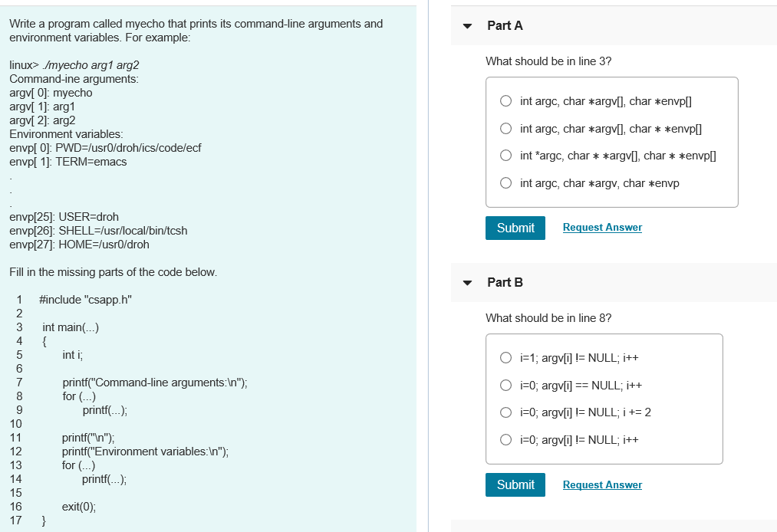Submit the Part B answer
Image resolution: width=777 pixels, height=532 pixels.
point(515,484)
